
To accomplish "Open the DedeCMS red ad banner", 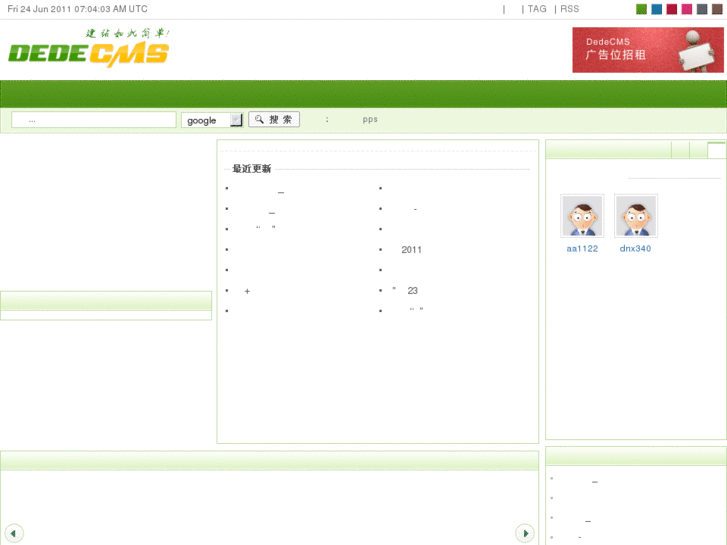I will [x=648, y=50].
